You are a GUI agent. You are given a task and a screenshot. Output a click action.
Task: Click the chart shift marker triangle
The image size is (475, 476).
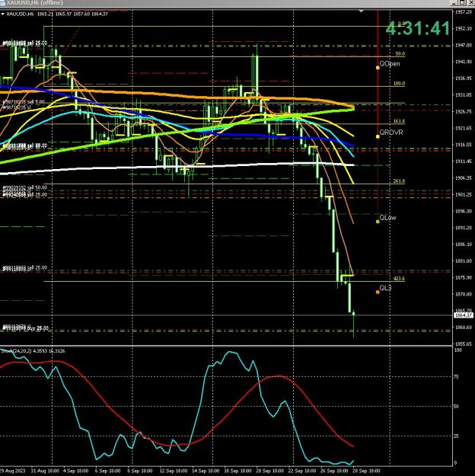tap(361, 11)
